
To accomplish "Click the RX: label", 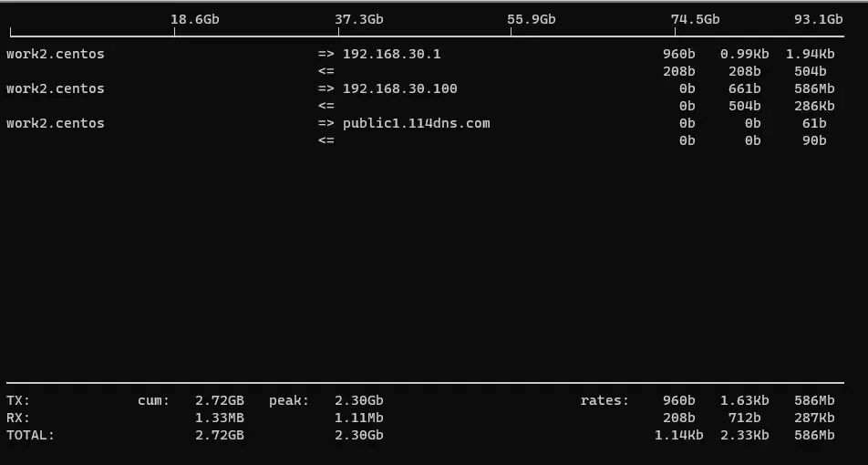I will click(18, 418).
